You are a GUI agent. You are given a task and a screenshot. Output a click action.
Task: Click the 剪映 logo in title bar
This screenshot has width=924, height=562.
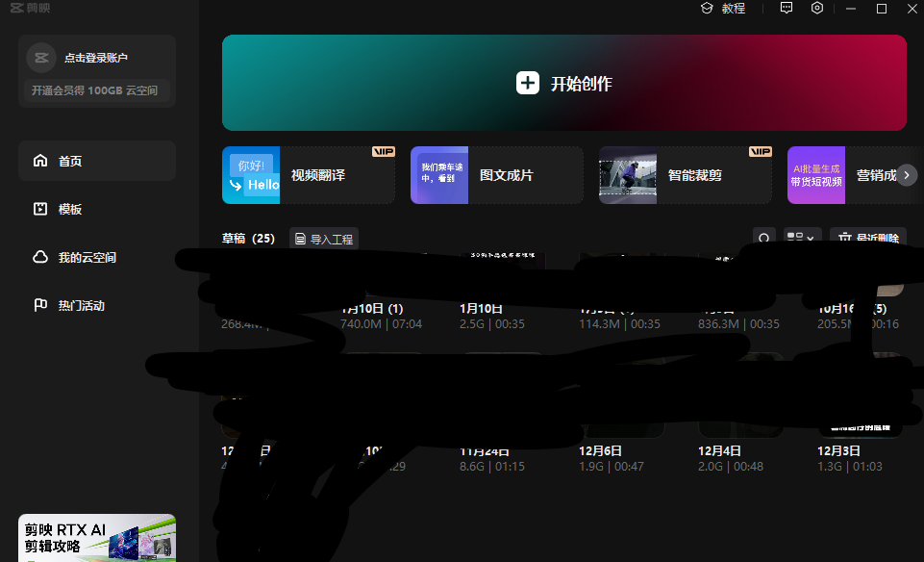pos(30,8)
